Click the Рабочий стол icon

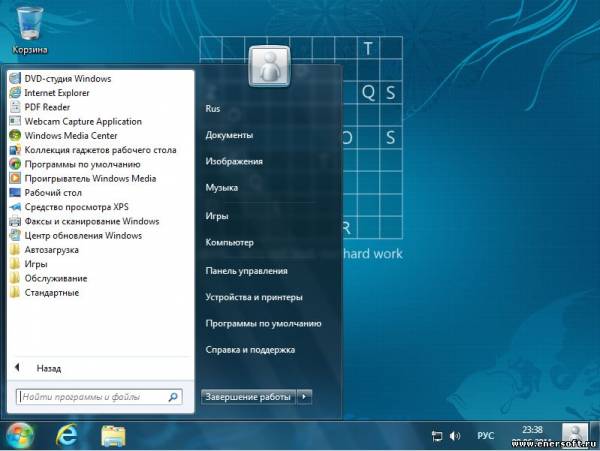tap(15, 192)
